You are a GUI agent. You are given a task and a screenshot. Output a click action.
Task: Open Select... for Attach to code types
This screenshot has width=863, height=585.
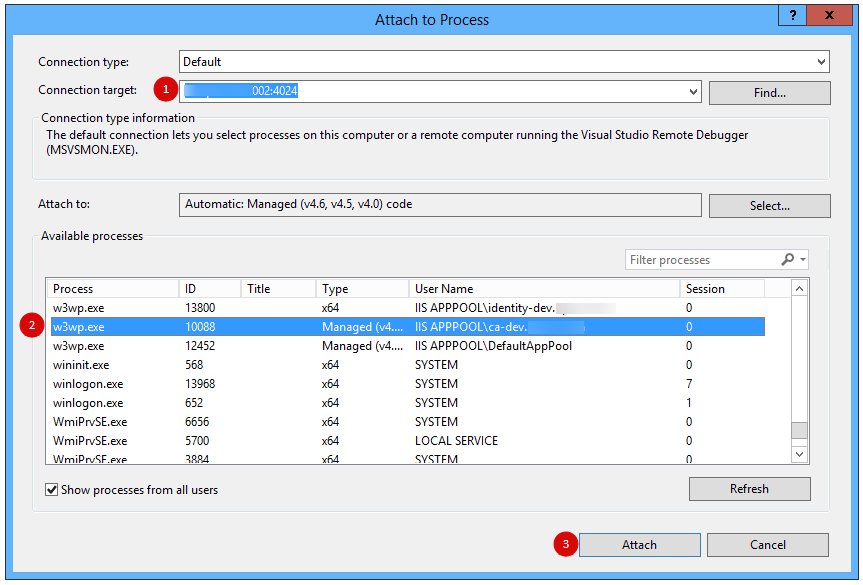[x=769, y=206]
